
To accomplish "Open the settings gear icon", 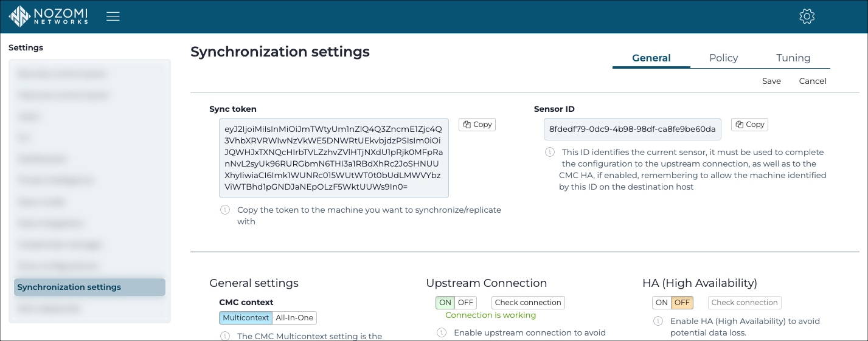I will [x=807, y=16].
